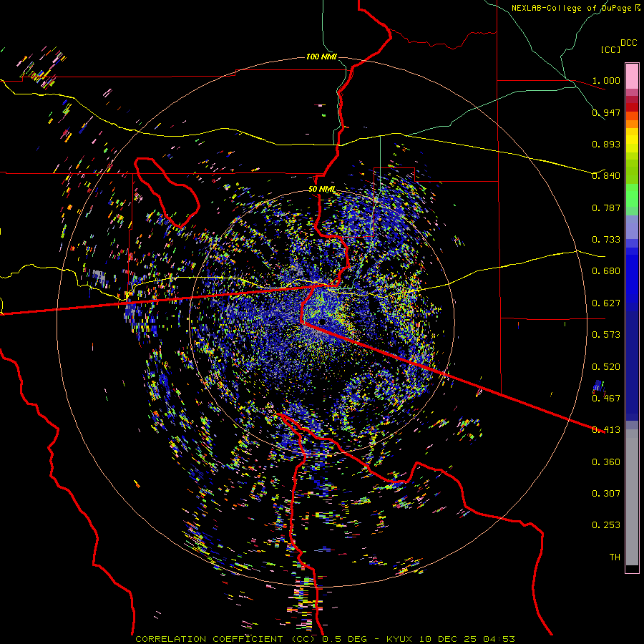Click the 0.947 scale value
Image resolution: width=644 pixels, height=644 pixels.
coord(606,112)
